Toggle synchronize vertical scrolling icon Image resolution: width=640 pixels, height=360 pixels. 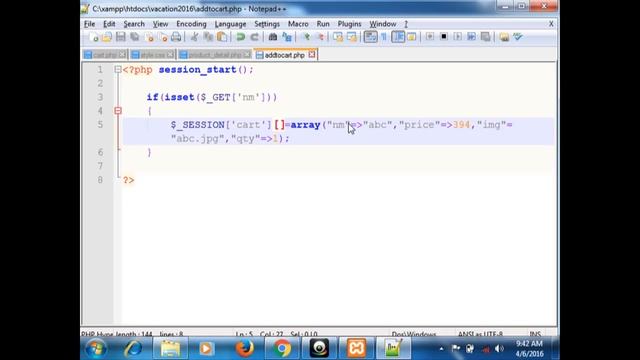point(338,37)
